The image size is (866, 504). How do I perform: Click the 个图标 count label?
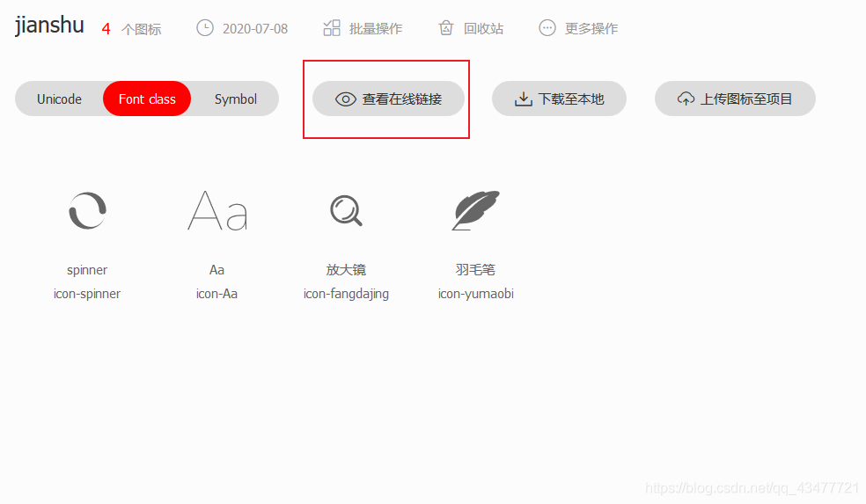point(142,29)
